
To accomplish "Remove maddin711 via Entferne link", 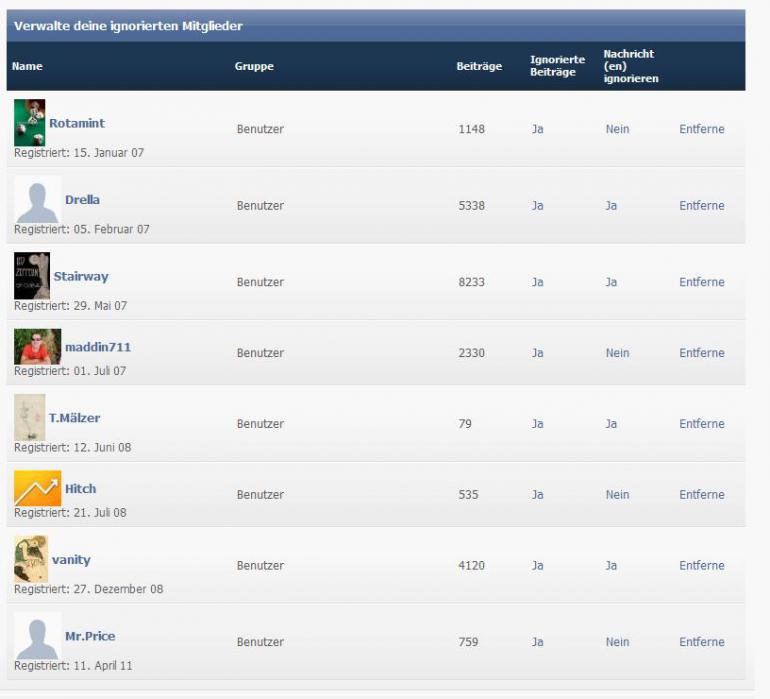I will tap(702, 353).
